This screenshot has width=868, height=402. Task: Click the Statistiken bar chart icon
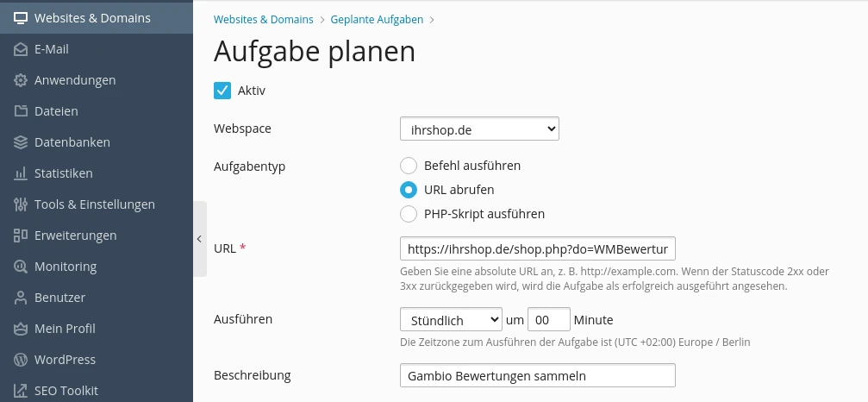(x=21, y=173)
